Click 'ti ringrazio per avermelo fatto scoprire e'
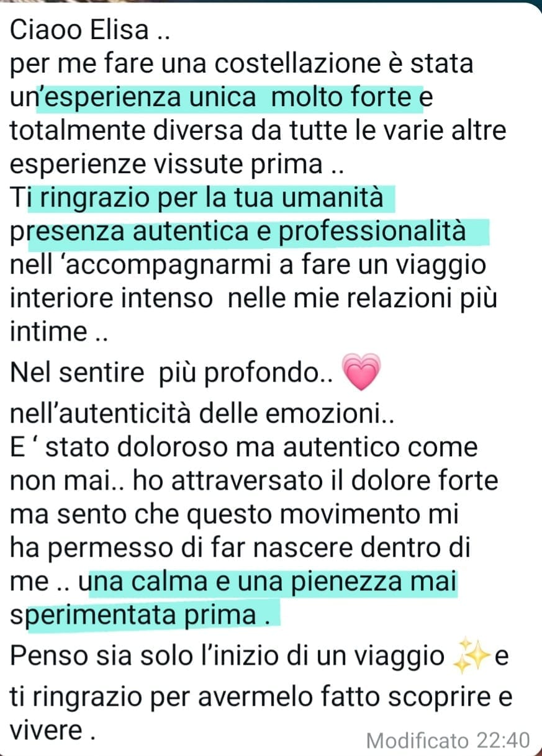This screenshot has width=542, height=756. click(x=261, y=699)
